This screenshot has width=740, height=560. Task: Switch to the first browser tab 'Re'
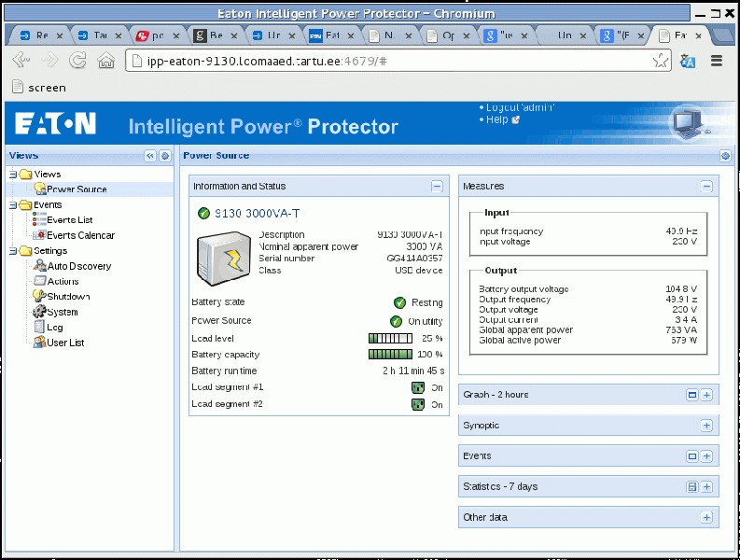[42, 35]
